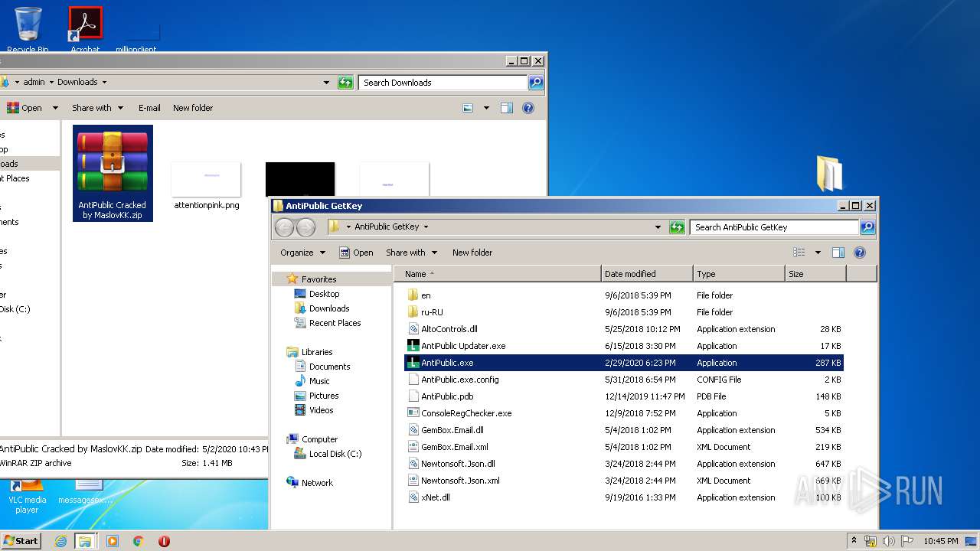The width and height of the screenshot is (980, 551).
Task: Open address history dropdown in Downloads window
Action: tap(326, 83)
